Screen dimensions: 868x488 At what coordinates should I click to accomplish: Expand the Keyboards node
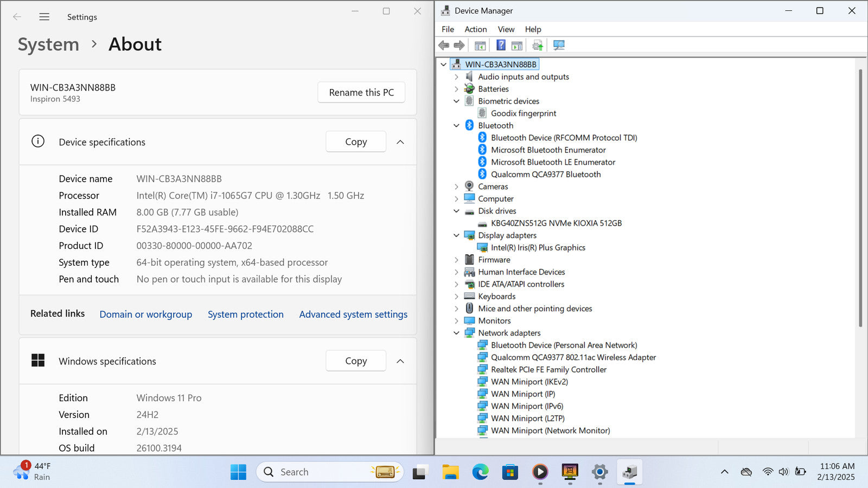tap(456, 297)
